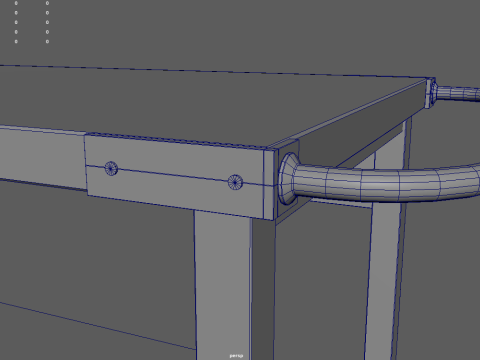Screen dimensions: 480x360
Task: Select the left screw on drawer front
Action: pyautogui.click(x=111, y=168)
